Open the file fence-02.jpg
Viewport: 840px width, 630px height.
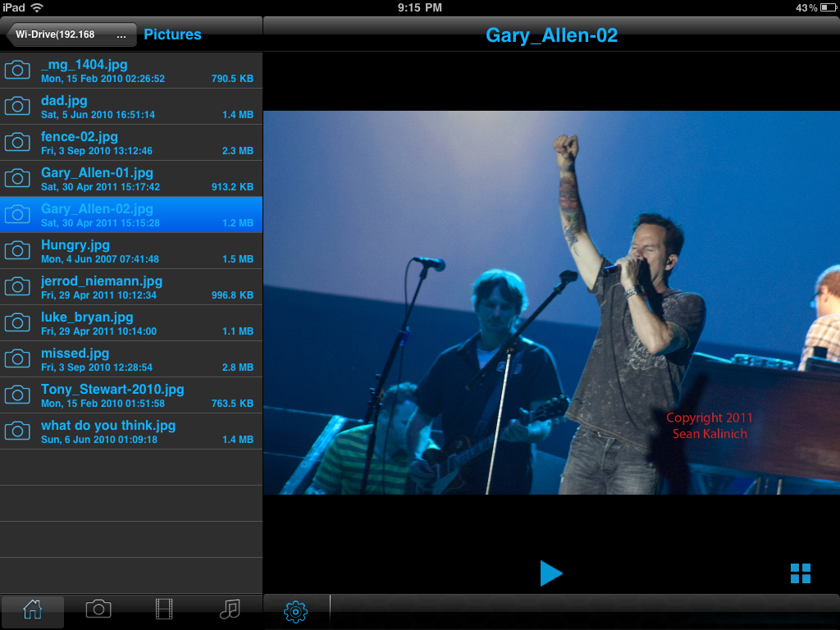point(131,143)
